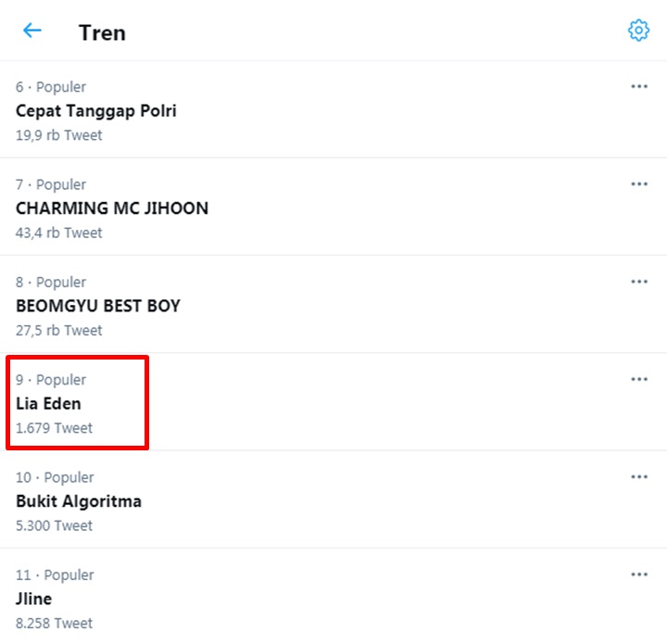The width and height of the screenshot is (667, 644).
Task: Open more options for Jline trend
Action: tap(638, 575)
